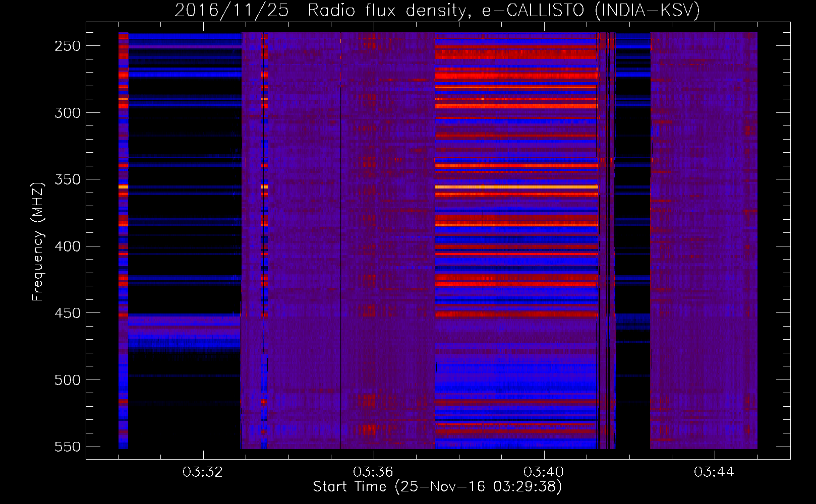Click the 03:32 time tick label
Screen dimensions: 816x504
point(203,472)
